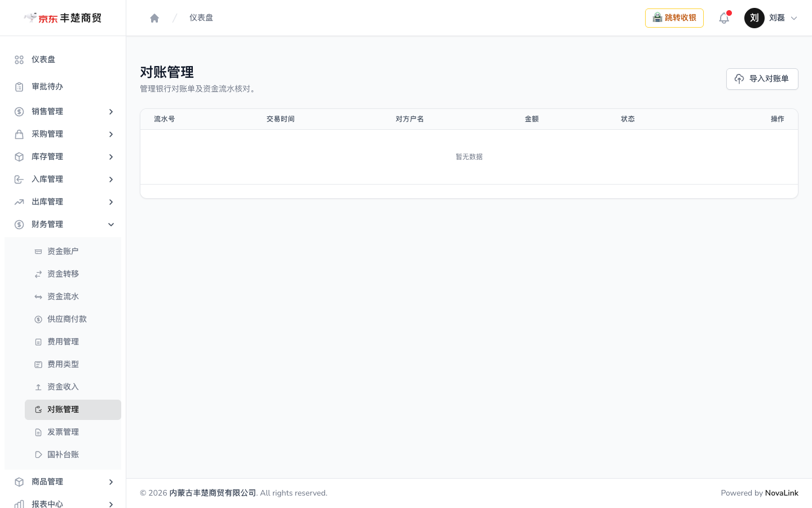This screenshot has width=812, height=508.
Task: Open the 刘磊 user dropdown arrow
Action: 794,18
